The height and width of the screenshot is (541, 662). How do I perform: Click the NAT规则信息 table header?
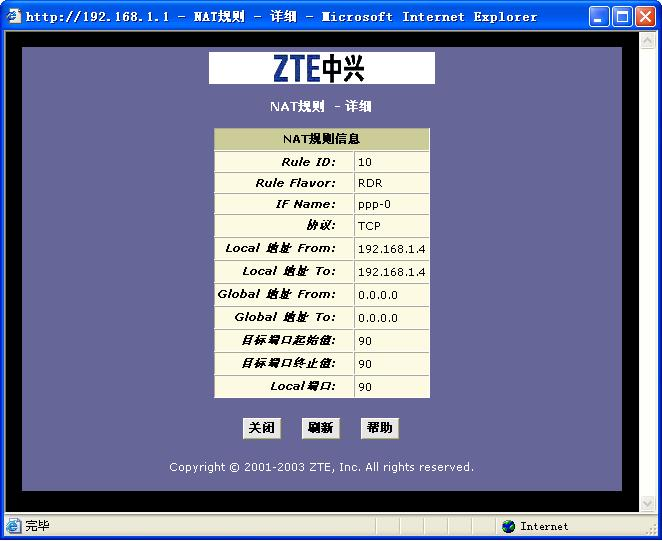coord(321,139)
